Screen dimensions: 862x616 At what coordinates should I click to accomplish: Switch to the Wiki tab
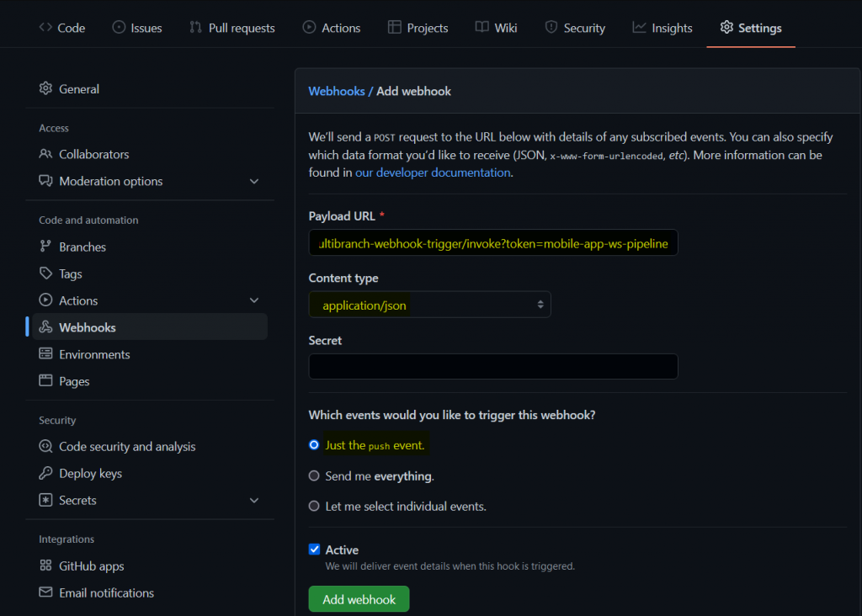497,28
